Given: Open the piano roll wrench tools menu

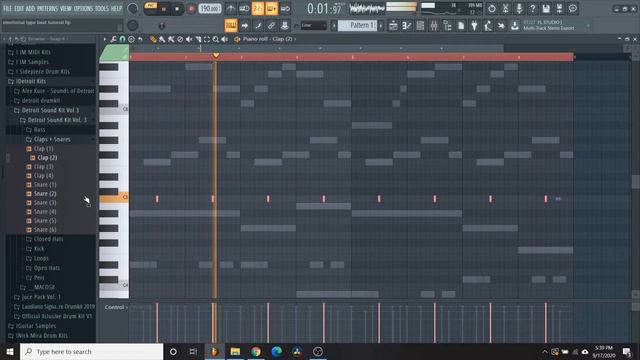Looking at the screenshot, I should [113, 39].
